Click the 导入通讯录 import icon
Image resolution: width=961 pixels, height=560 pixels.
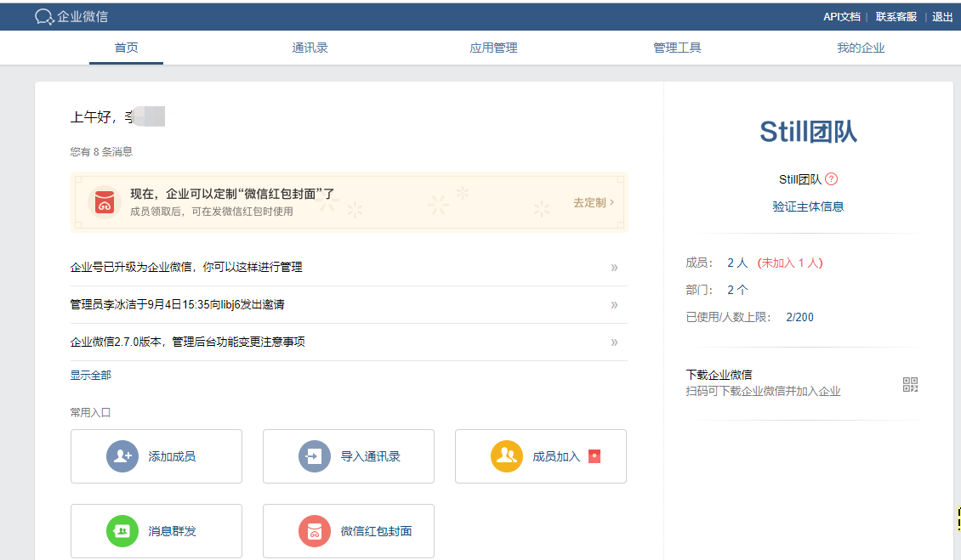(x=315, y=456)
